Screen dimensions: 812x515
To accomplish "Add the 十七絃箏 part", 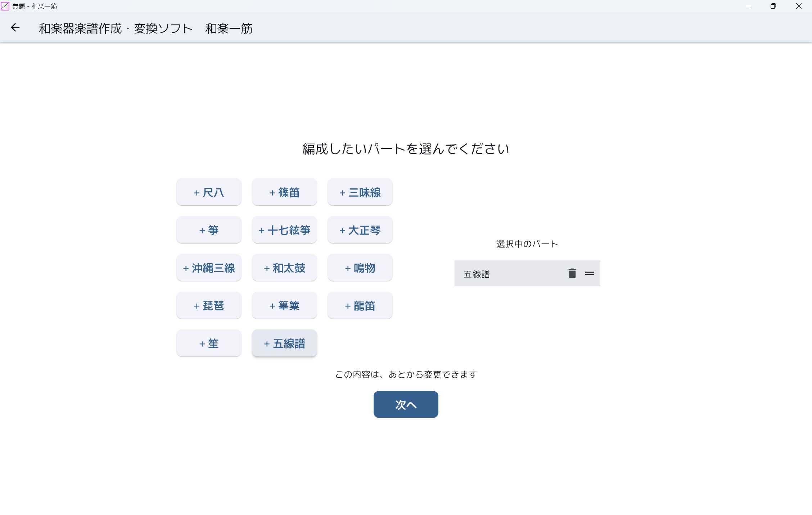I will (x=284, y=230).
